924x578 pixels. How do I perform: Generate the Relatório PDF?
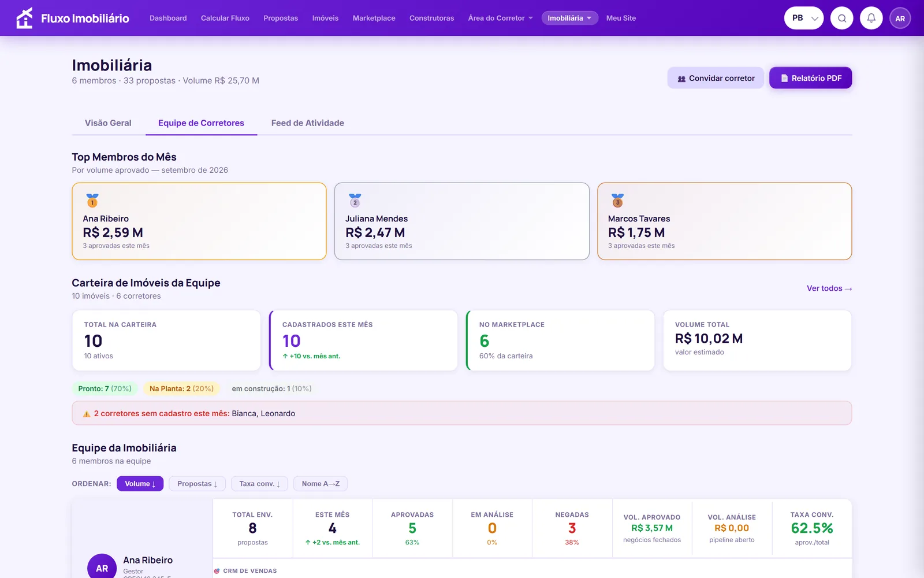[811, 78]
